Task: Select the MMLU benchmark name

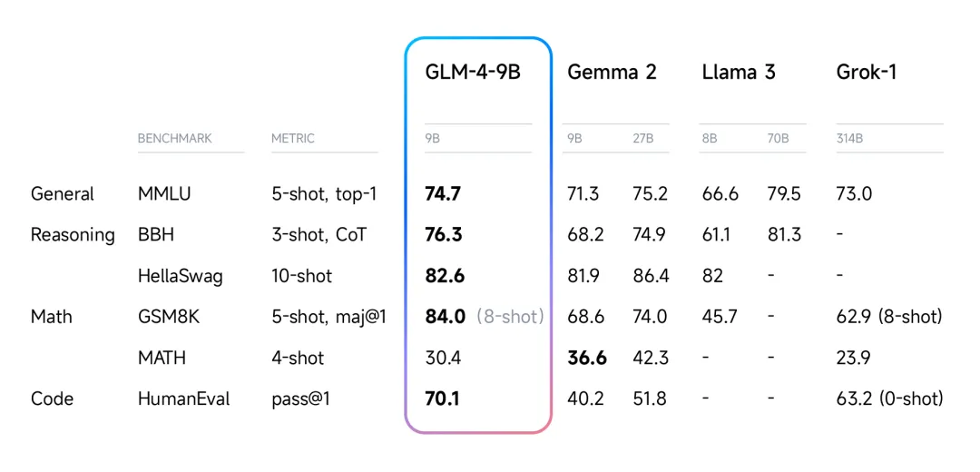Action: 164,194
